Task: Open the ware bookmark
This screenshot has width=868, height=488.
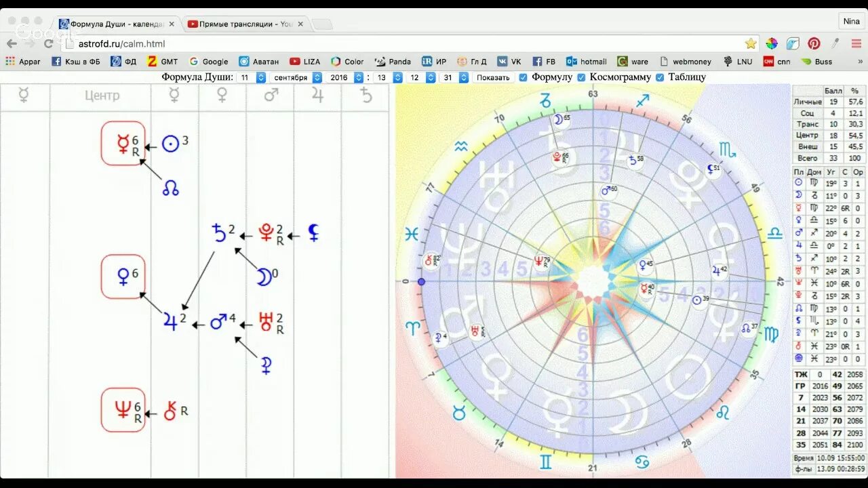Action: pos(633,61)
